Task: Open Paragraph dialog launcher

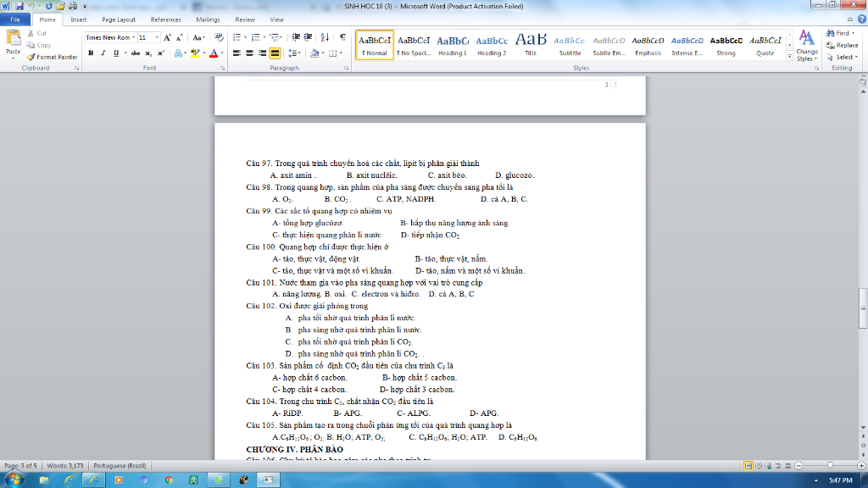Action: [x=346, y=69]
